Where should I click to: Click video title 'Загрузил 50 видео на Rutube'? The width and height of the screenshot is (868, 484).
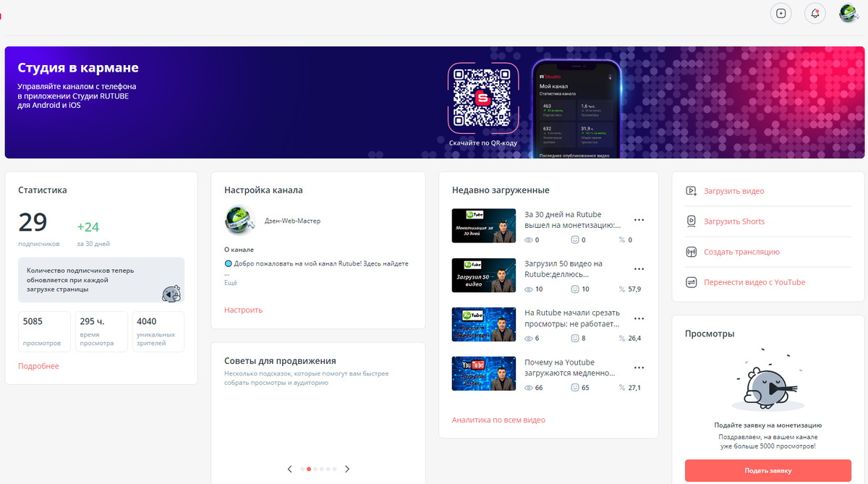coord(563,269)
